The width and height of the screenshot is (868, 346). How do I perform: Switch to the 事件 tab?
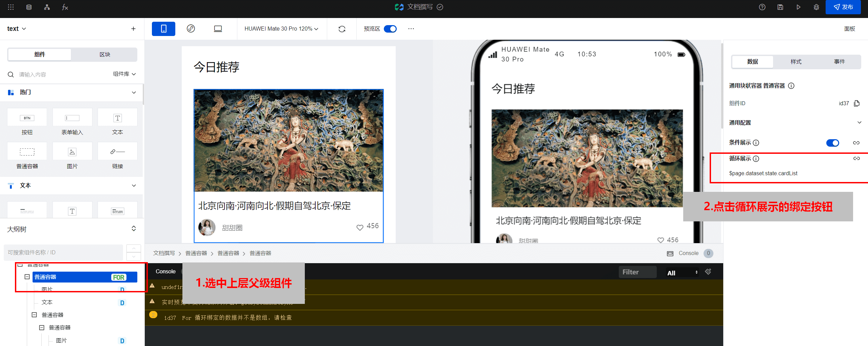click(840, 61)
